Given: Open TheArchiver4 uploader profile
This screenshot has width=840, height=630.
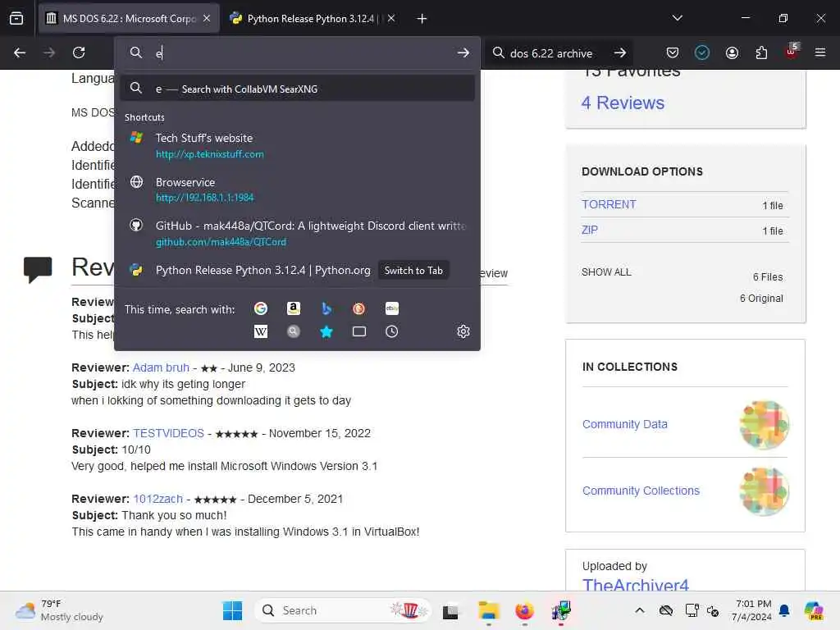Looking at the screenshot, I should 636,584.
